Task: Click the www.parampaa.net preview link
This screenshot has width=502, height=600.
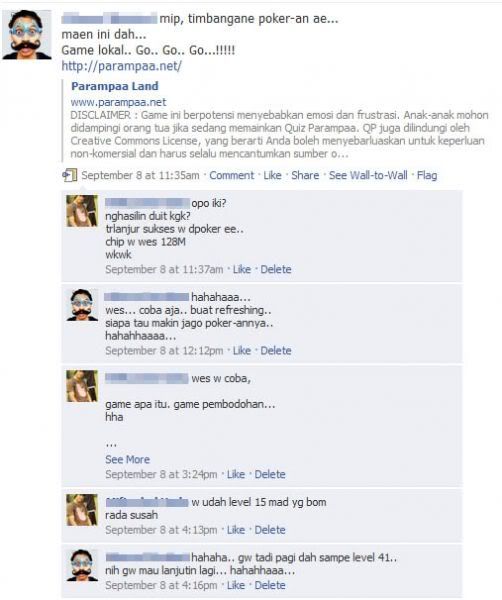Action: (x=118, y=102)
